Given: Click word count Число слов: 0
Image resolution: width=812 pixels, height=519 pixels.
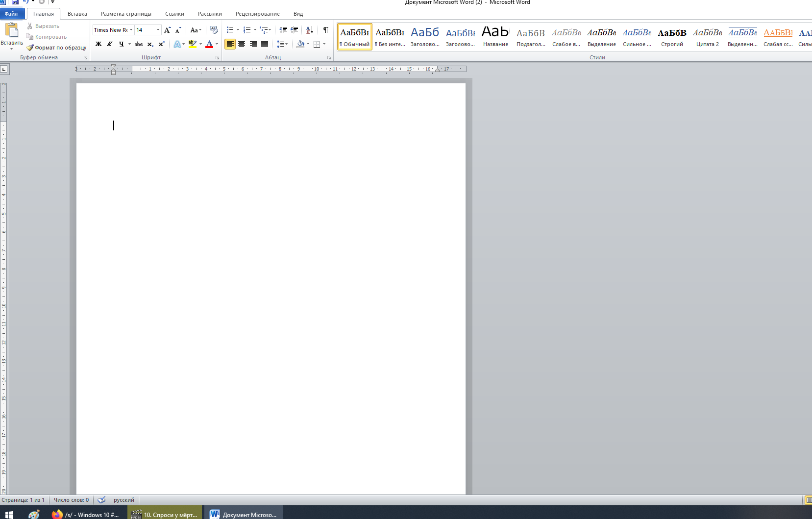Looking at the screenshot, I should pyautogui.click(x=72, y=500).
